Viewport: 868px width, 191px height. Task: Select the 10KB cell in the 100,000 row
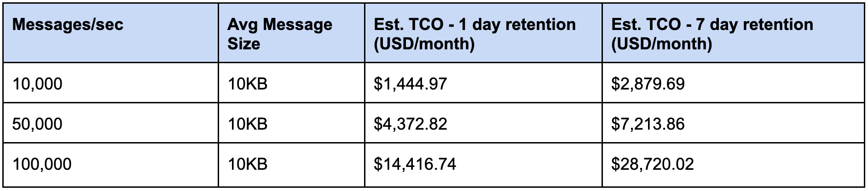248,164
